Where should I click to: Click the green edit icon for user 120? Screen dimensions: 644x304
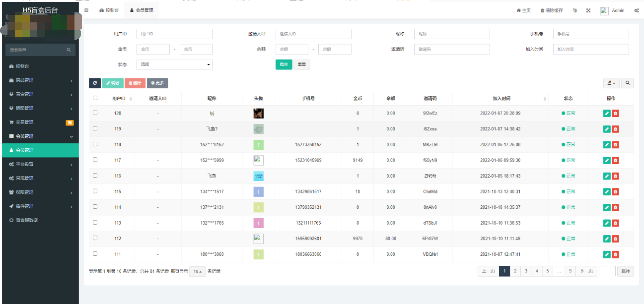coord(607,114)
